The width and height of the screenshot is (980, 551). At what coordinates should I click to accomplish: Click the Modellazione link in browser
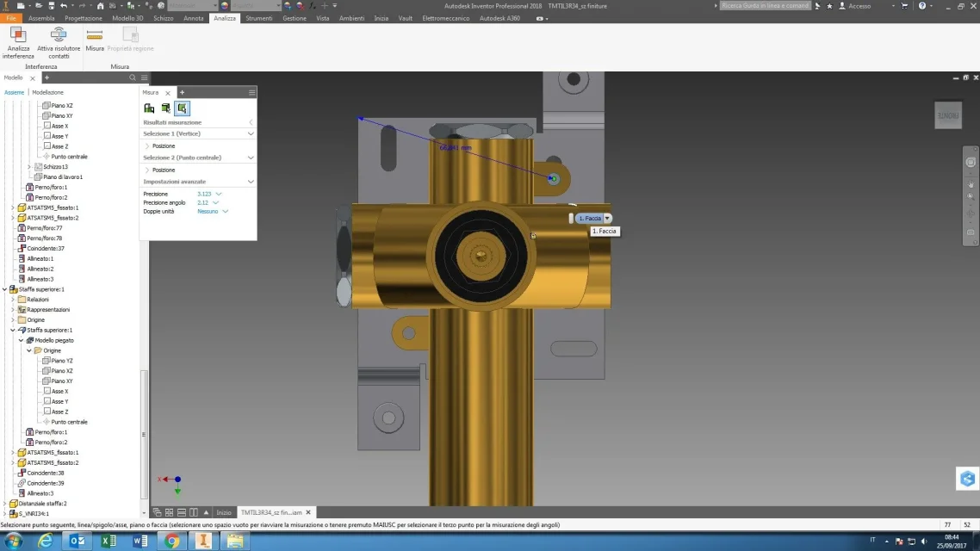click(47, 92)
